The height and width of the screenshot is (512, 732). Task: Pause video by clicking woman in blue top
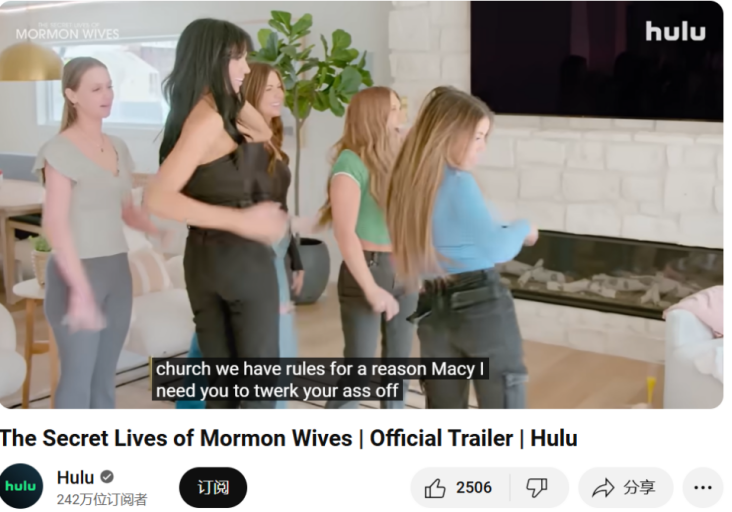pyautogui.click(x=460, y=243)
